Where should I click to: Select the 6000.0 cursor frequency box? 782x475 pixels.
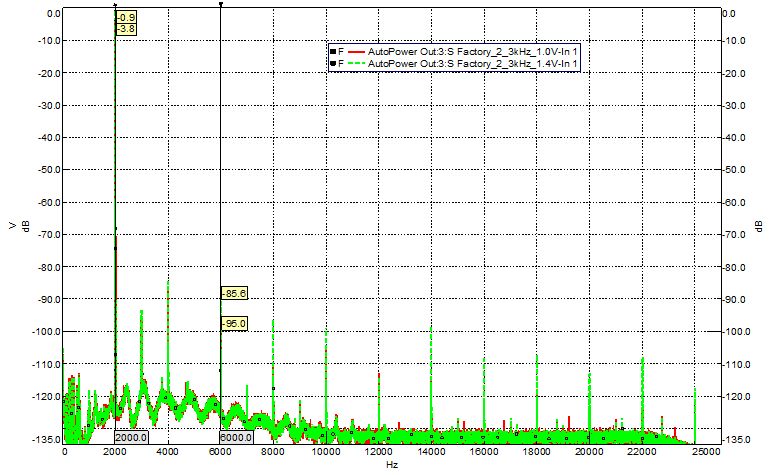click(x=236, y=438)
